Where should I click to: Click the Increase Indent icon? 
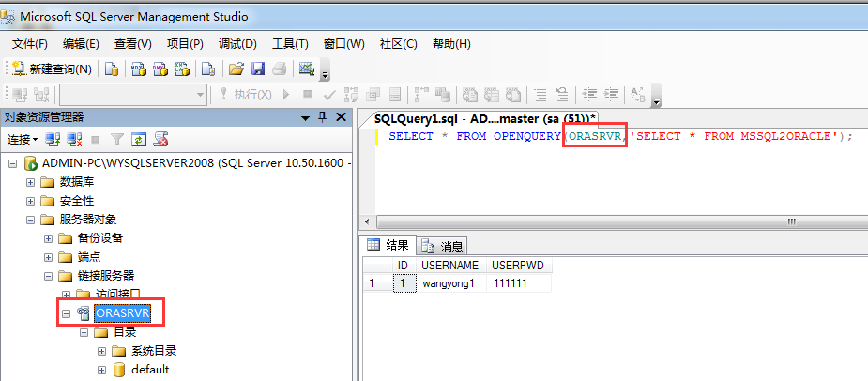click(611, 95)
